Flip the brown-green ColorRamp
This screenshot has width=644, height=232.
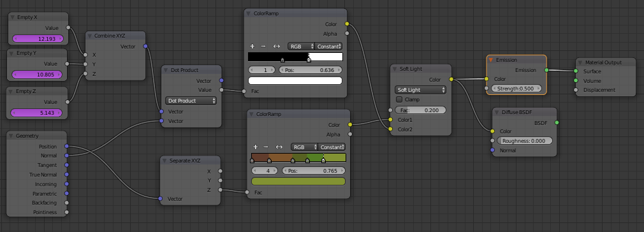[x=279, y=147]
